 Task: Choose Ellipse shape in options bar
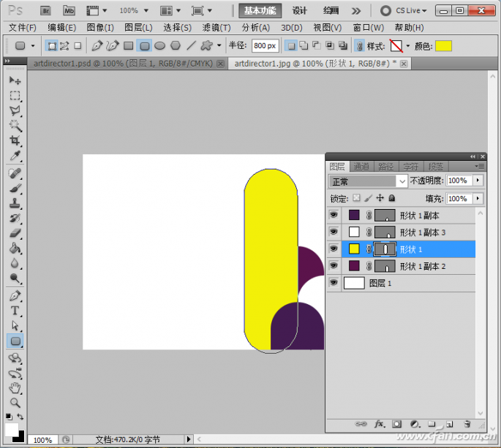[159, 46]
